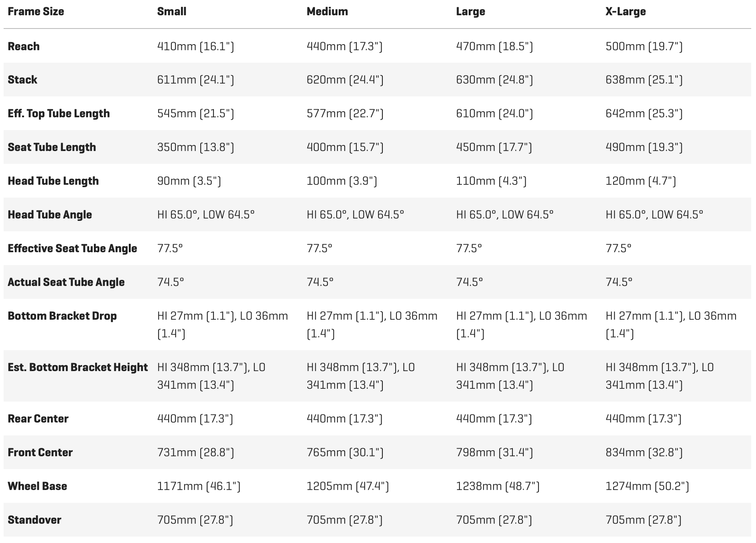The image size is (756, 543).
Task: Select the Stack row label
Action: [x=22, y=80]
